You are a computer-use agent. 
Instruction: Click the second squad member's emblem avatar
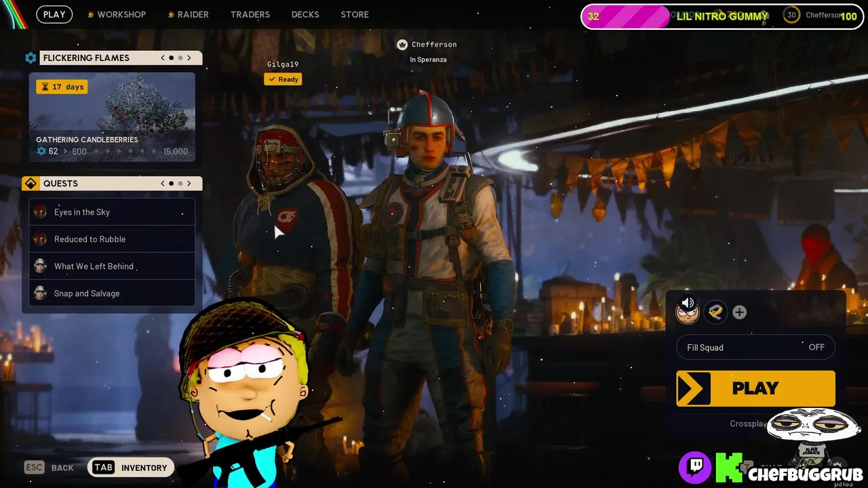[715, 312]
